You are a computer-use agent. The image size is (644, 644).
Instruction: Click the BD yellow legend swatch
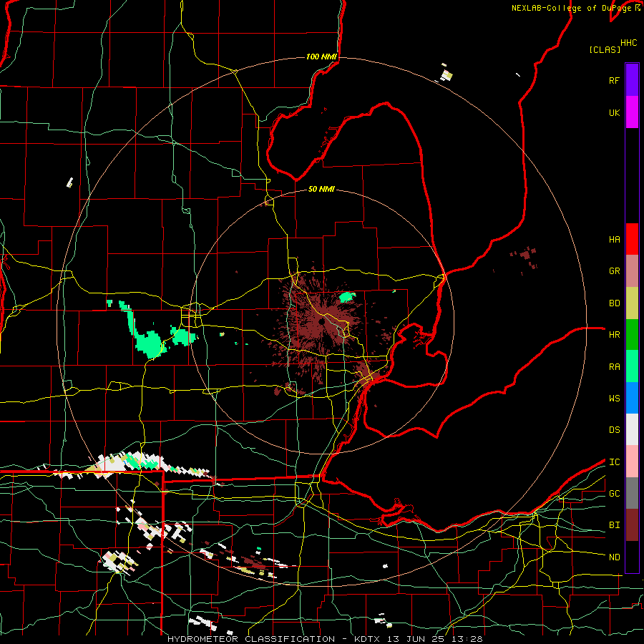(x=632, y=303)
